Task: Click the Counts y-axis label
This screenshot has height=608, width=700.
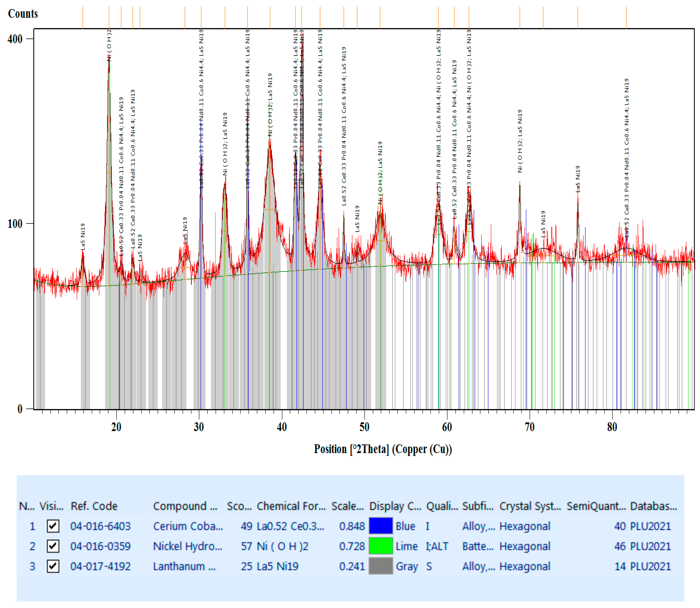Action: (x=23, y=14)
